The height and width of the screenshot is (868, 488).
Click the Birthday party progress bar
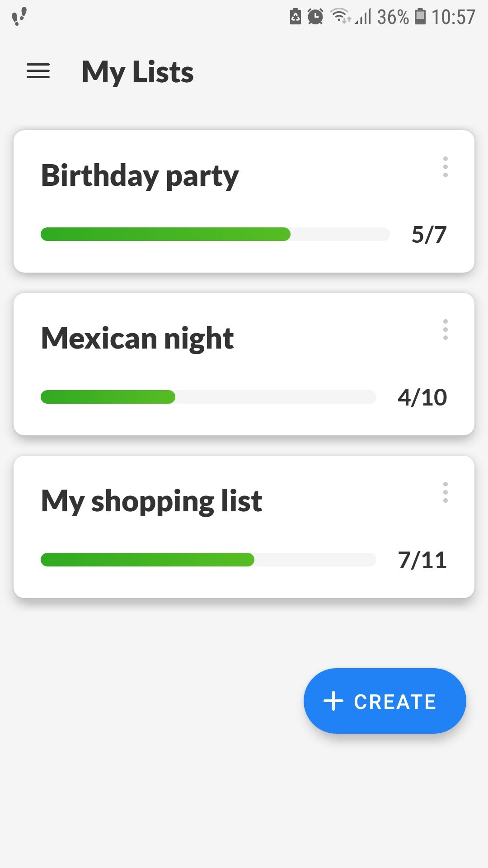point(215,234)
